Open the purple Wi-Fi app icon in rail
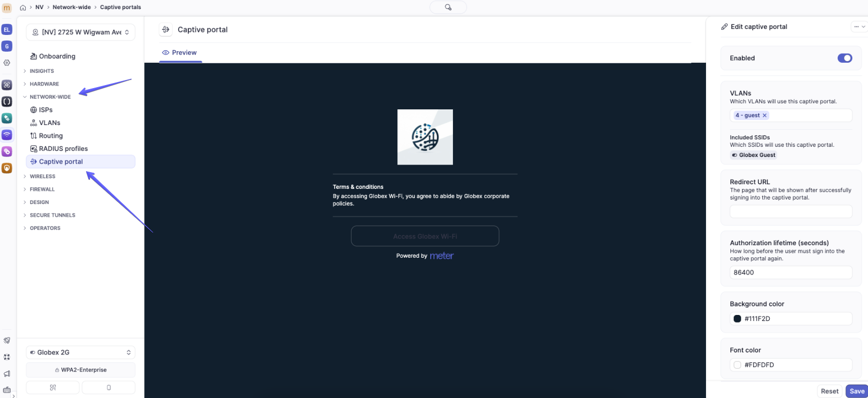 click(x=7, y=135)
